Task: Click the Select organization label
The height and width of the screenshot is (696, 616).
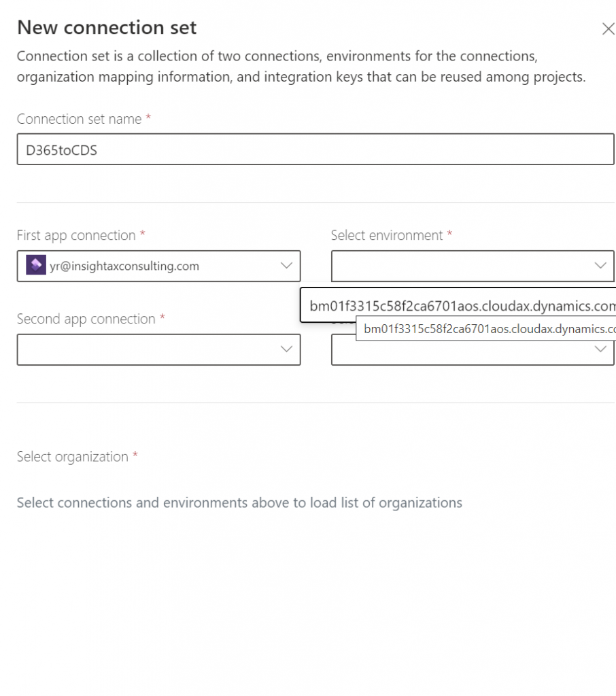Action: (x=72, y=457)
